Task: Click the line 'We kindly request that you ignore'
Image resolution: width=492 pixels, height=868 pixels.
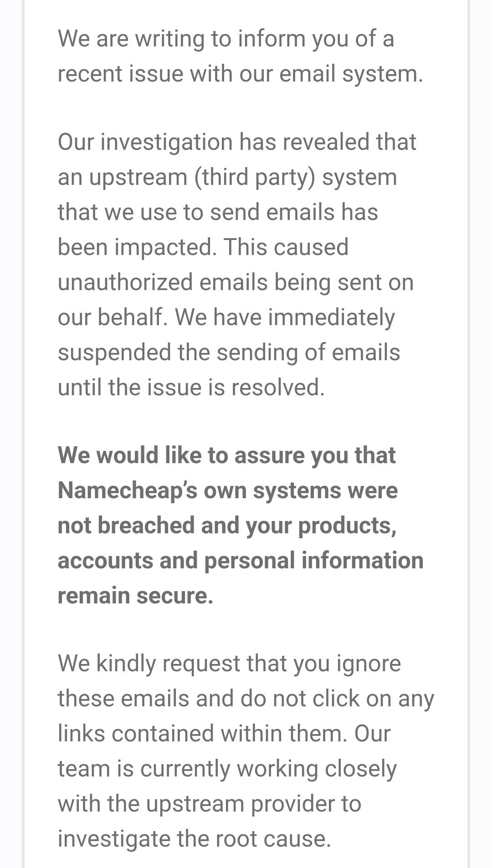Action: click(229, 664)
